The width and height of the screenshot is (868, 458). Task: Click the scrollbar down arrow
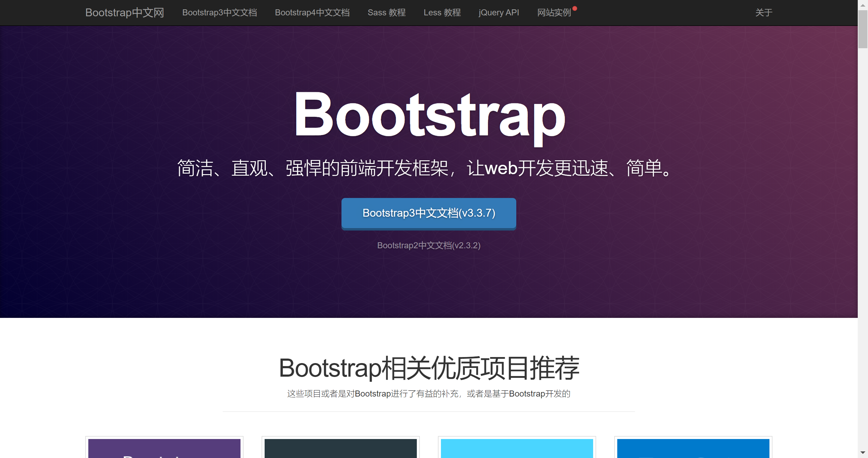tap(863, 453)
